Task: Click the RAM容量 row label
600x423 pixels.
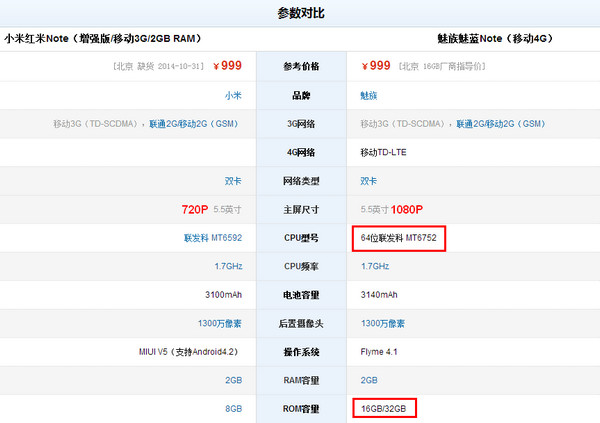Action: [301, 380]
